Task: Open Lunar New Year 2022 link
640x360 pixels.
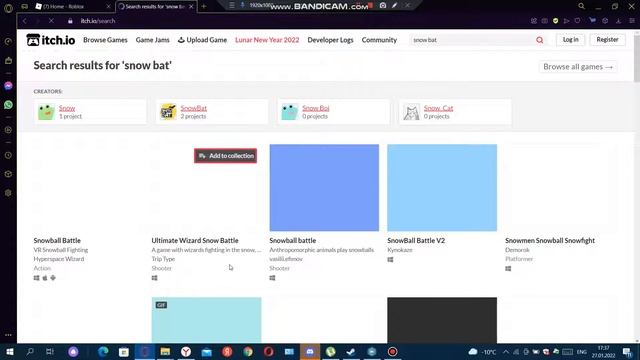Action: 267,40
